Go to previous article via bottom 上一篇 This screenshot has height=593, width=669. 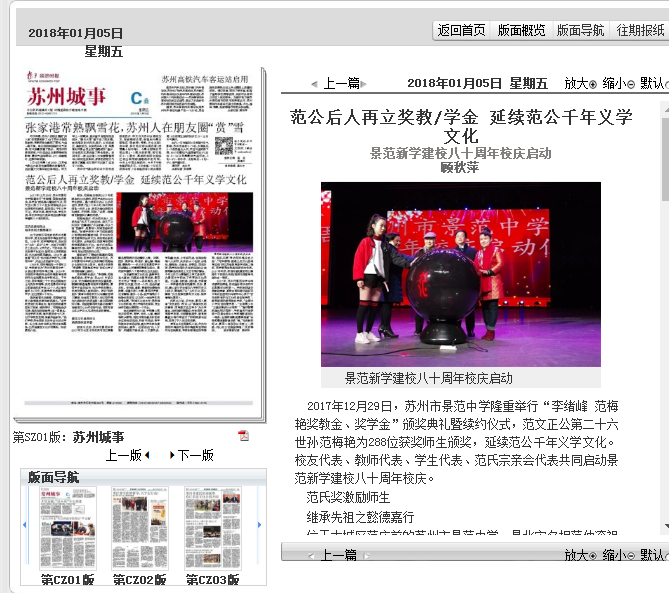[338, 555]
